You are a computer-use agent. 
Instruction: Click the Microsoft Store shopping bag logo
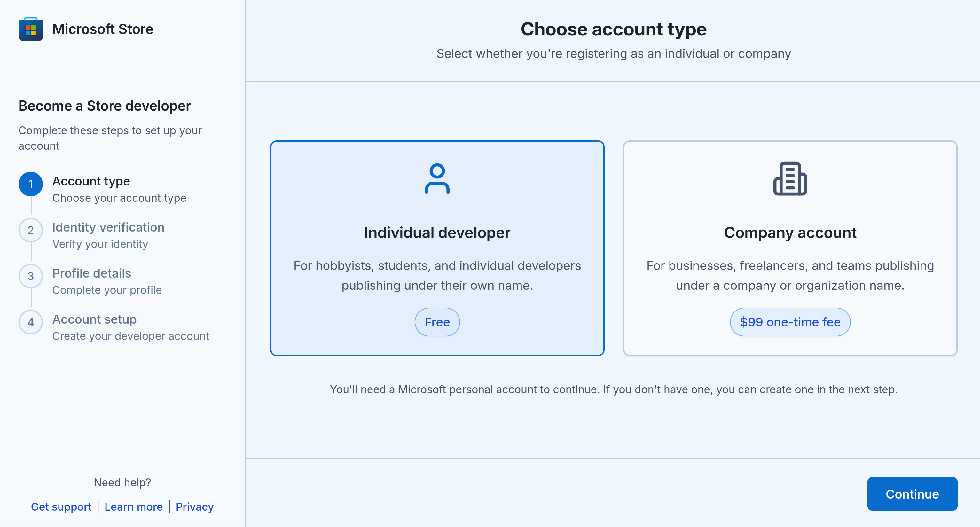click(x=30, y=29)
